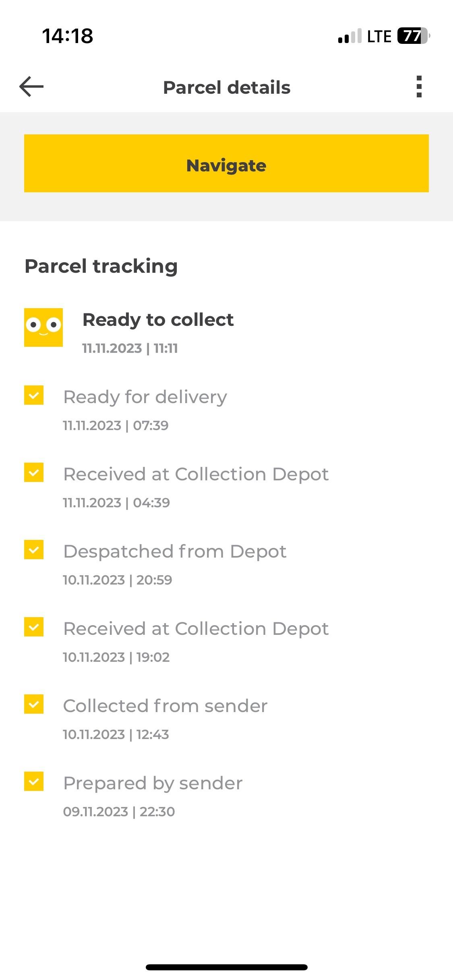Viewport: 453px width, 980px height.
Task: Tap the cellular signal strength icon
Action: pos(350,36)
